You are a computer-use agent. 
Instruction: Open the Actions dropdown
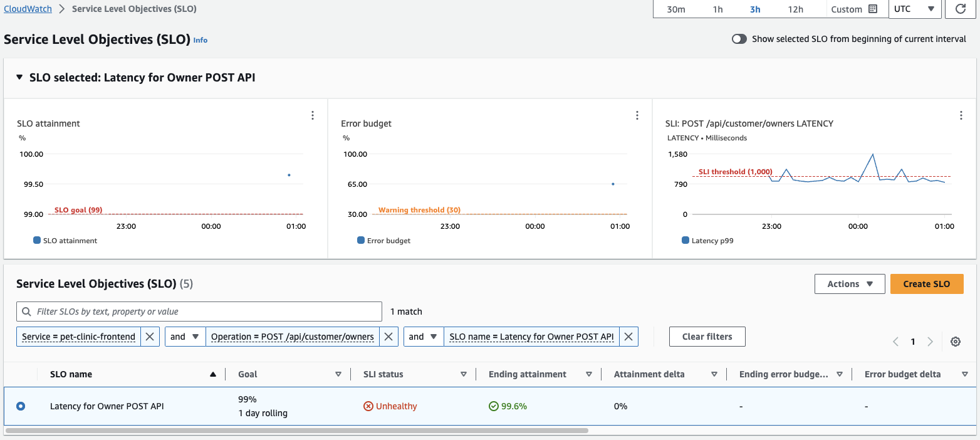click(850, 283)
